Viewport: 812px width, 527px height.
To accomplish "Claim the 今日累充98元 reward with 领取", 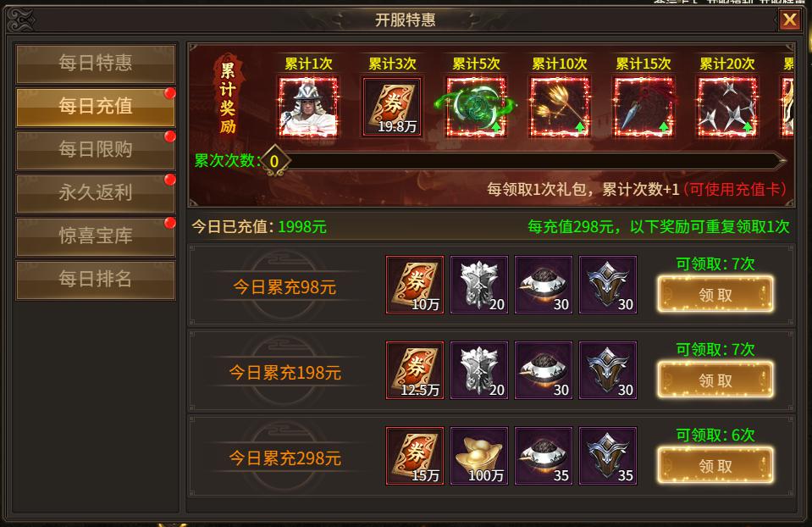I will click(x=715, y=294).
